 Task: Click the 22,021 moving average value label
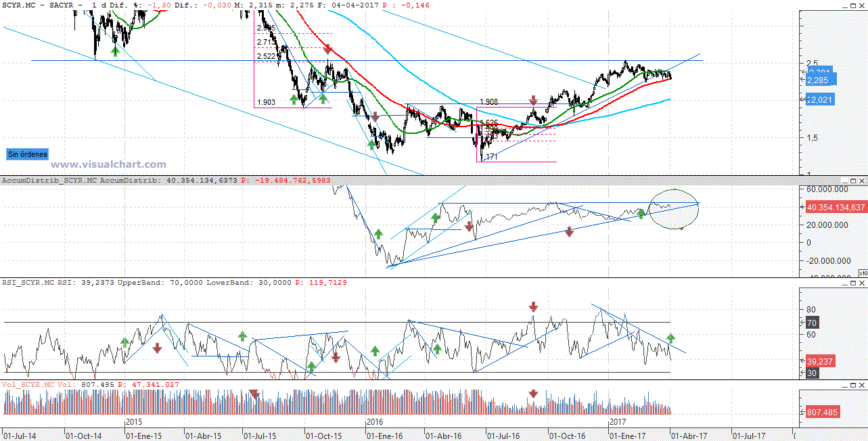click(820, 99)
